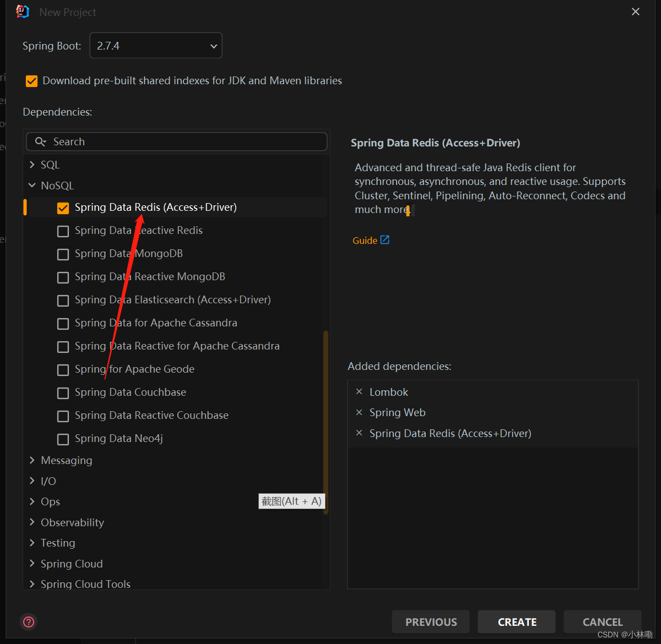The width and height of the screenshot is (661, 644).
Task: Tick the Spring Data Neo4j checkbox
Action: (x=63, y=439)
